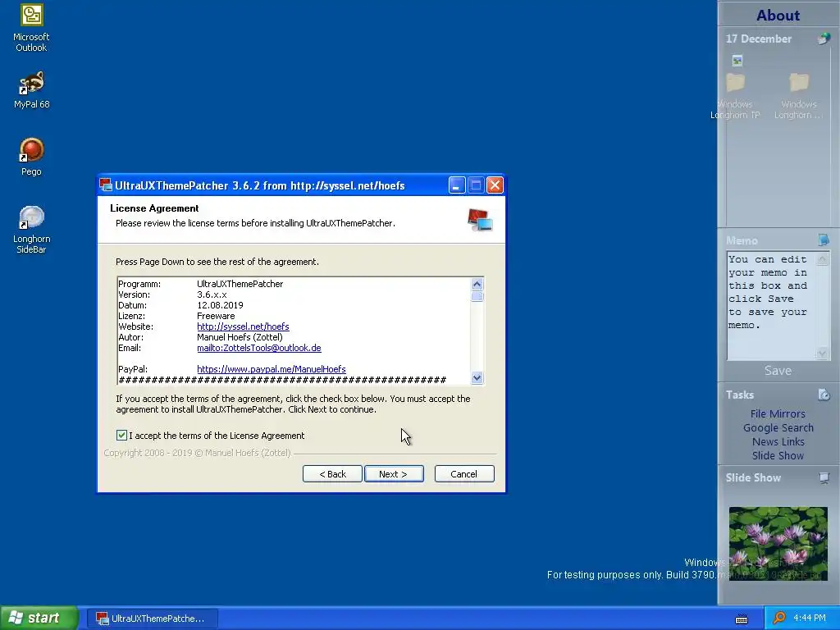The height and width of the screenshot is (630, 840).
Task: Select the second Windows Longhorn folder in sidebar
Action: click(x=799, y=97)
